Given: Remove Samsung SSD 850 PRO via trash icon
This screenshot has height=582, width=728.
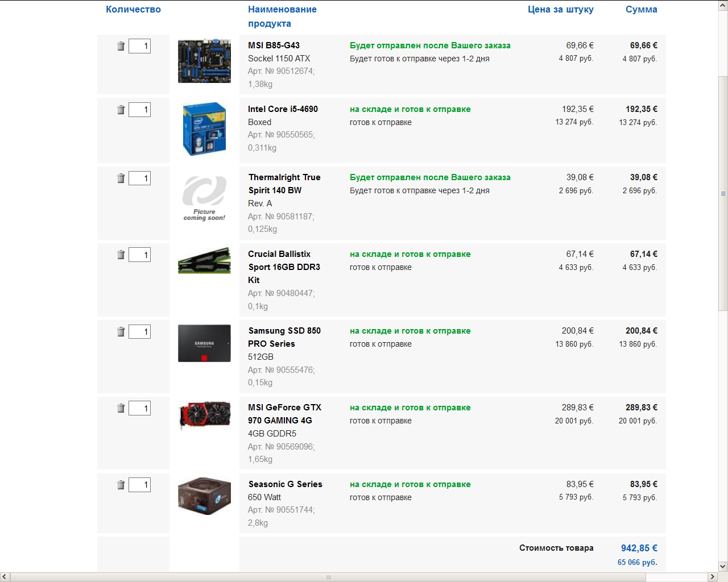Looking at the screenshot, I should click(121, 331).
